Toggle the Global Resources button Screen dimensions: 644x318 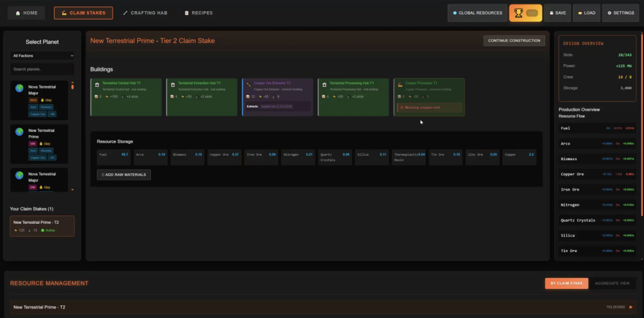(477, 13)
